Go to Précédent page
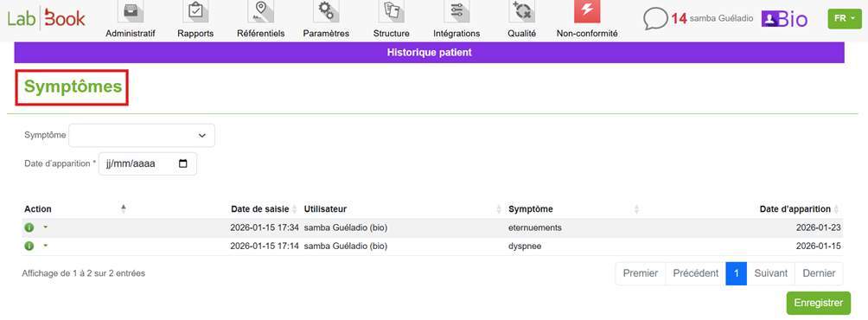Image resolution: width=868 pixels, height=320 pixels. pos(696,273)
